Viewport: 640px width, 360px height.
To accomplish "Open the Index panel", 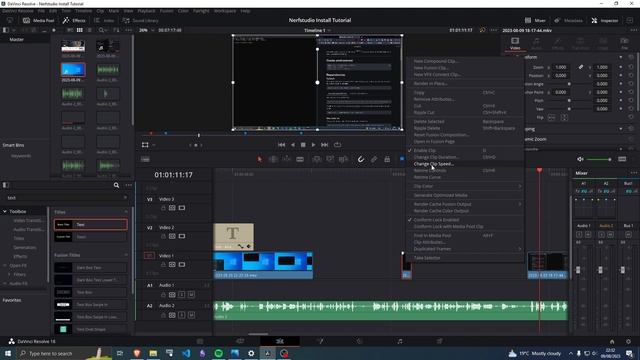I will pos(104,20).
